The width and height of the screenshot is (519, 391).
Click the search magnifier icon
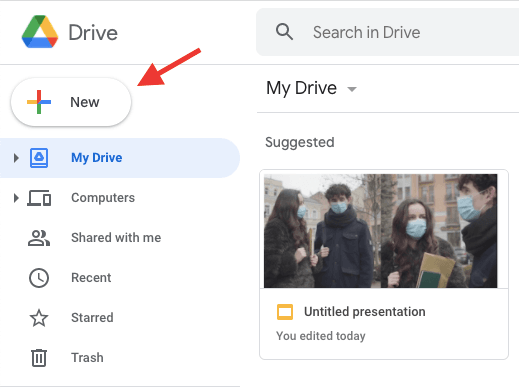[x=284, y=32]
